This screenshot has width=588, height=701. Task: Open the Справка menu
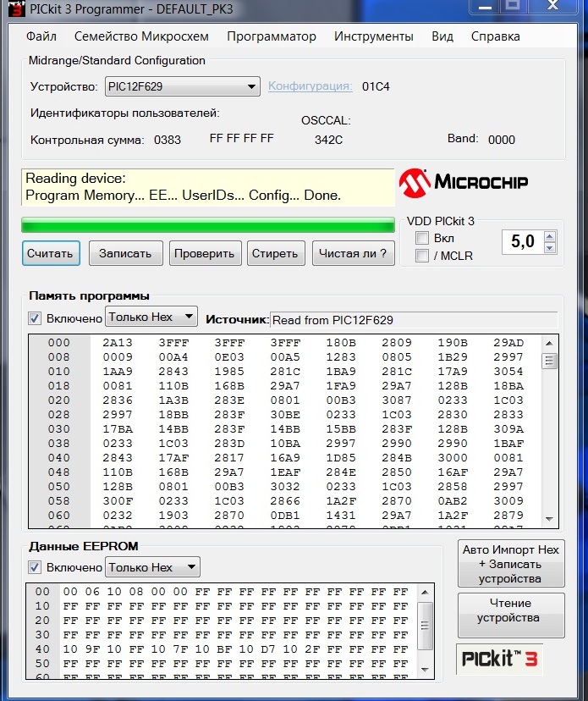pyautogui.click(x=495, y=36)
